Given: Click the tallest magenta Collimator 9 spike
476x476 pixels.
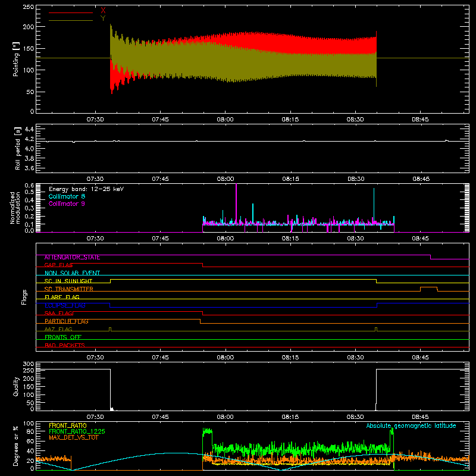Looking at the screenshot, I should 236,203.
